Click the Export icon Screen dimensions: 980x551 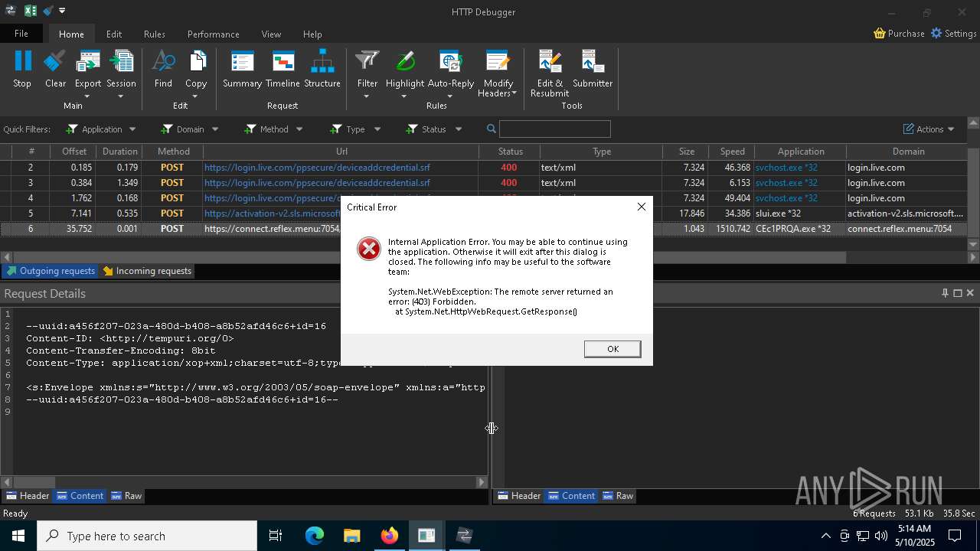[x=88, y=61]
